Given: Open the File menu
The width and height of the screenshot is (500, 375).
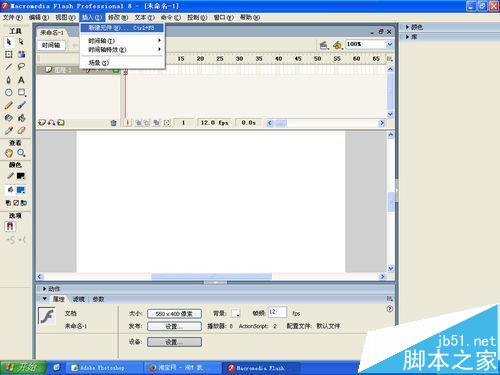Looking at the screenshot, I should [13, 17].
